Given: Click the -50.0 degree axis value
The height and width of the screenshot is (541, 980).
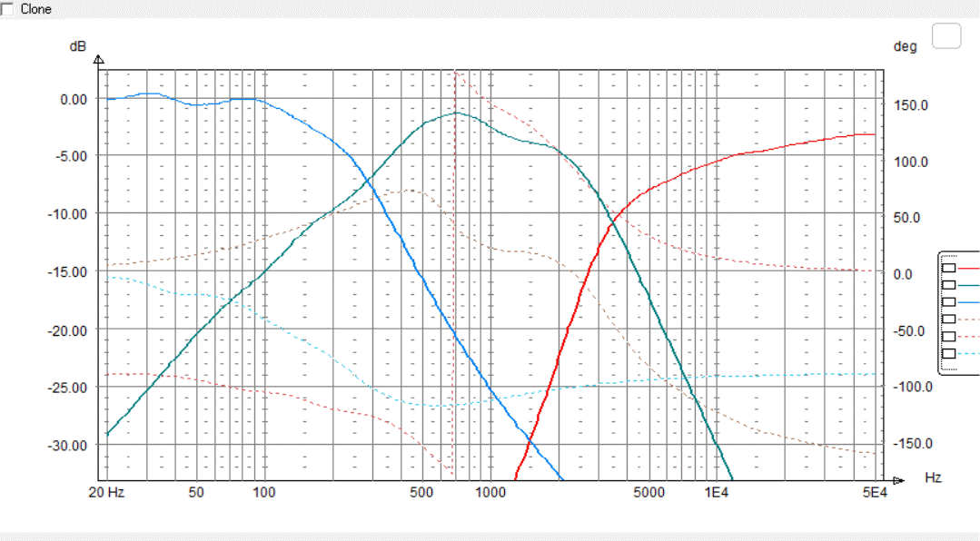Looking at the screenshot, I should click(x=909, y=330).
